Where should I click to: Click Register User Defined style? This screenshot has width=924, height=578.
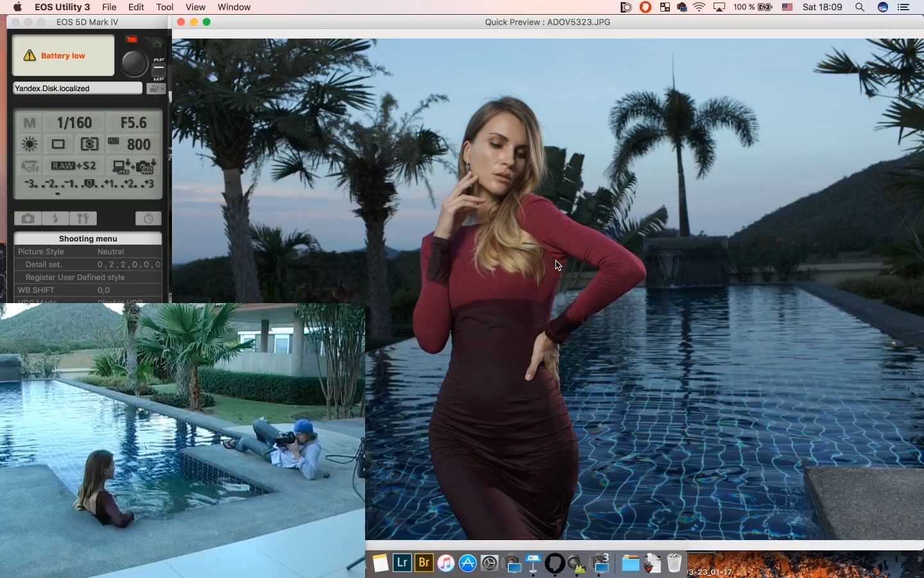click(x=88, y=277)
